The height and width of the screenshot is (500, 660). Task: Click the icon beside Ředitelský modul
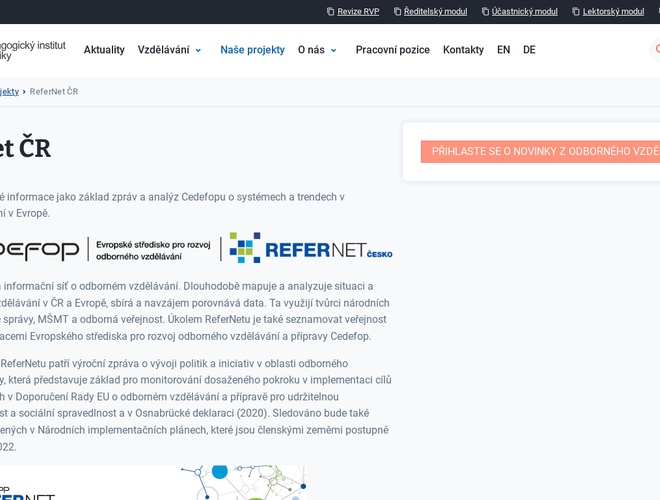pos(397,12)
